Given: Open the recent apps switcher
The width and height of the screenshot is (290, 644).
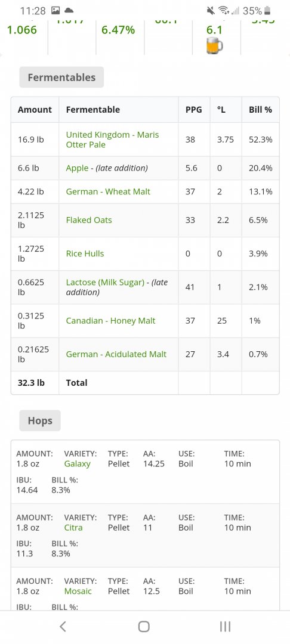Looking at the screenshot, I should pos(225,626).
